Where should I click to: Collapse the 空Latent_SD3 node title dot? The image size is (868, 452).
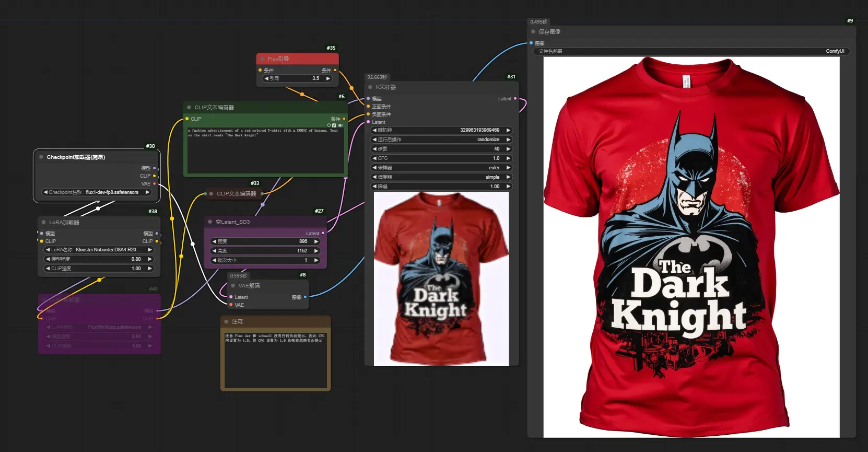click(x=210, y=222)
